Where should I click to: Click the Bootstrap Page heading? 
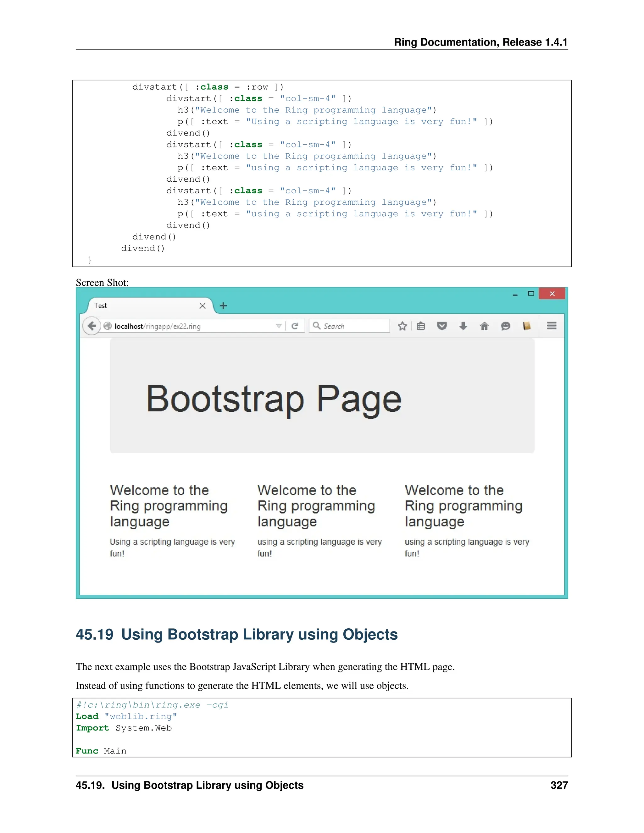click(x=274, y=399)
